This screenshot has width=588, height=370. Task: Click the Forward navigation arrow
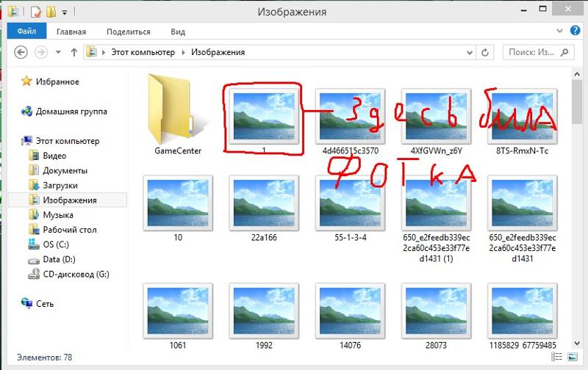point(41,52)
